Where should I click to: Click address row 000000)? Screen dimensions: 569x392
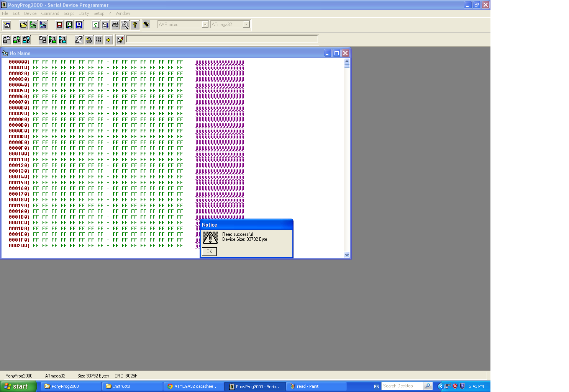click(x=19, y=62)
